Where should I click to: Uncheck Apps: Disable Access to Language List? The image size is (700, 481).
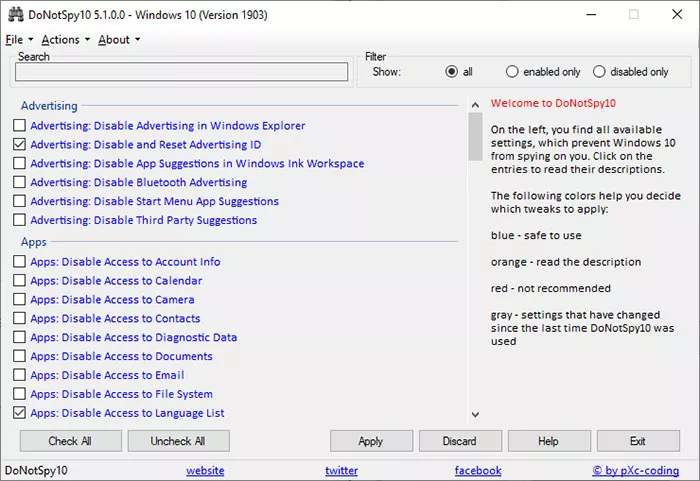pos(19,413)
